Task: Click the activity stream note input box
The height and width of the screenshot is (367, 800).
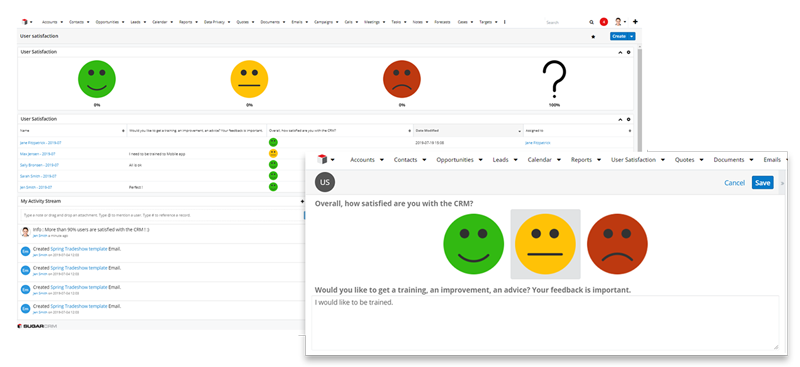Action: tap(161, 215)
